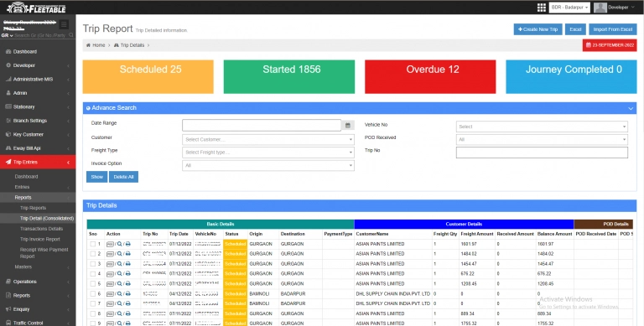Click the POD icon in row 1
Image resolution: width=644 pixels, height=326 pixels.
coord(110,244)
